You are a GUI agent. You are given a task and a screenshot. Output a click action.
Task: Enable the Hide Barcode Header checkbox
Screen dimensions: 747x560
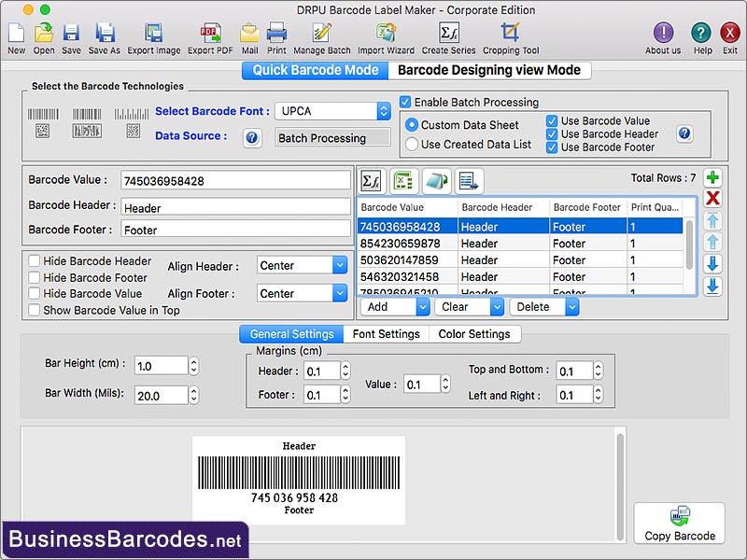point(35,261)
